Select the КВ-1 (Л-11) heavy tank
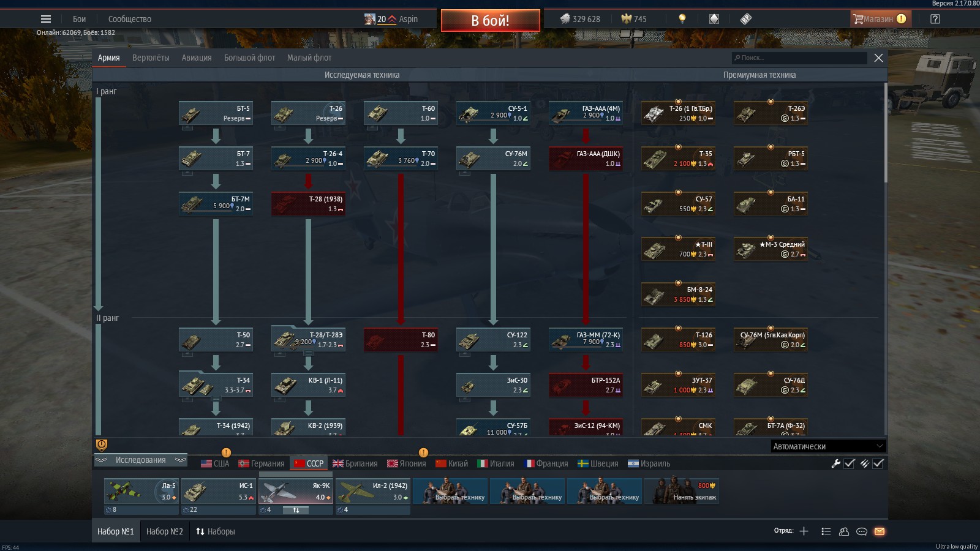The image size is (980, 551). (308, 385)
